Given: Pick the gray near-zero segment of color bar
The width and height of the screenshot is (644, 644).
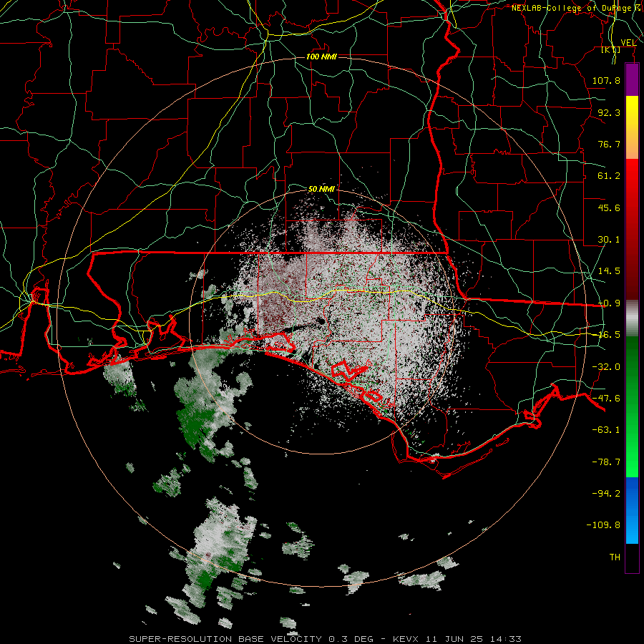Looking at the screenshot, I should 632,318.
